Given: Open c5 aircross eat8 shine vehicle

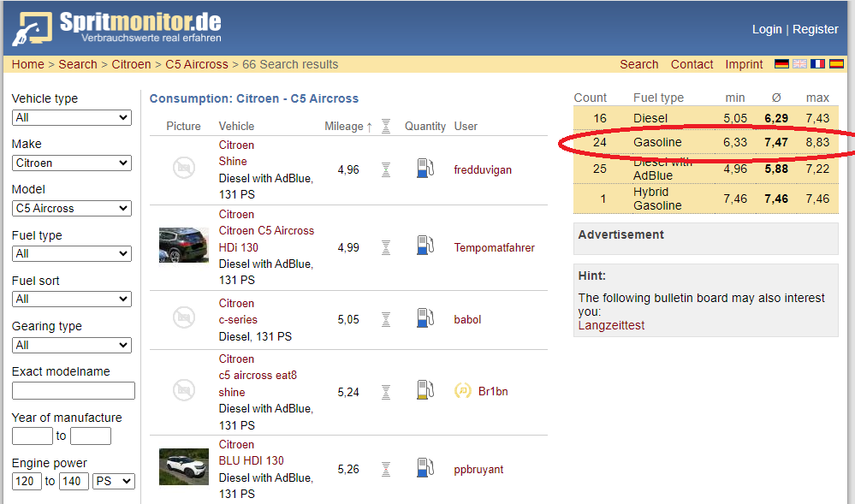Looking at the screenshot, I should click(258, 383).
